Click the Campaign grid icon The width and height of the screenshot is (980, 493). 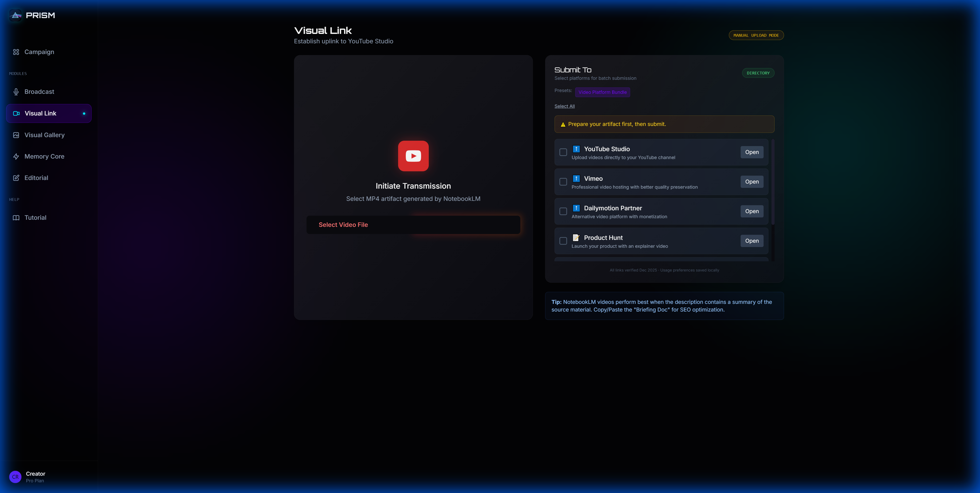coord(16,52)
